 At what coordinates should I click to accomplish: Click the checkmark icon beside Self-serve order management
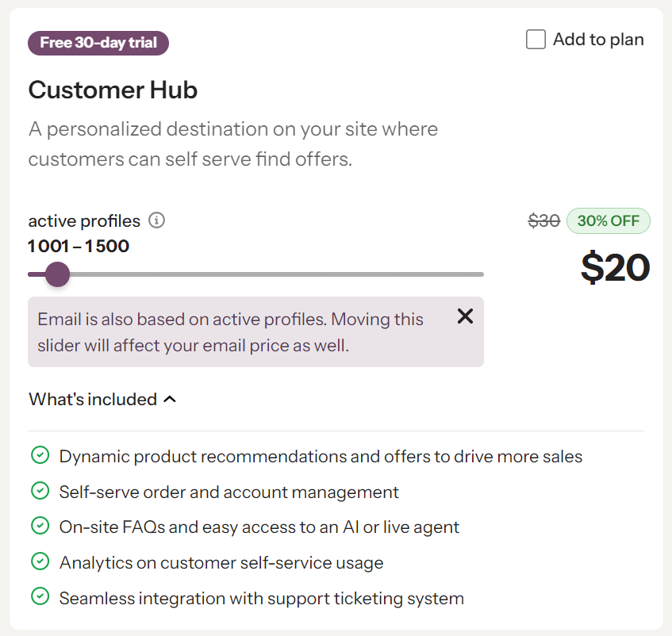pyautogui.click(x=40, y=492)
